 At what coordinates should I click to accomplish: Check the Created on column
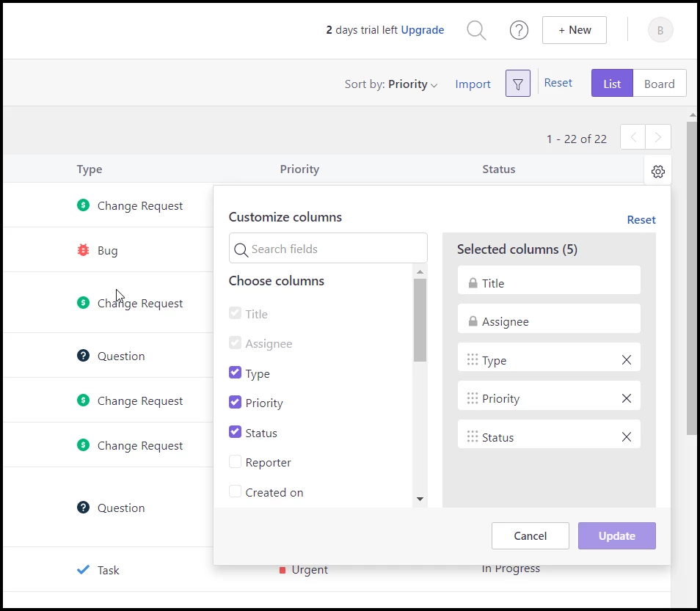point(235,491)
